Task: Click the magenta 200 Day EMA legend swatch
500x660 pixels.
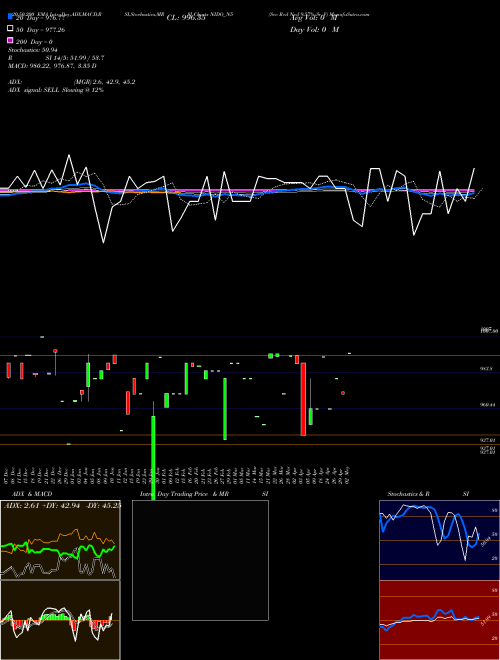Action: click(10, 40)
